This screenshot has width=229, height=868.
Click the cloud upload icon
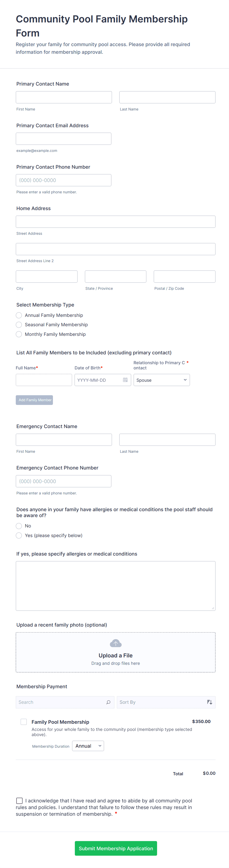(116, 643)
